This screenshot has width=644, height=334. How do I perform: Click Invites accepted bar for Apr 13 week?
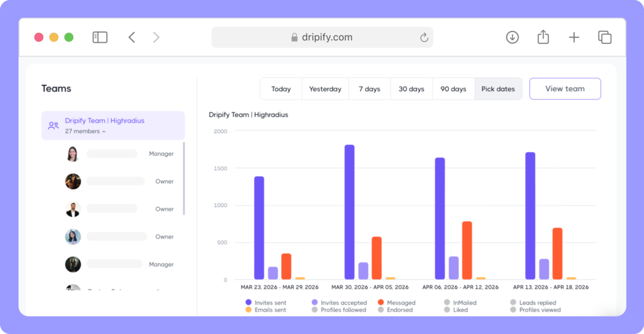tap(544, 269)
